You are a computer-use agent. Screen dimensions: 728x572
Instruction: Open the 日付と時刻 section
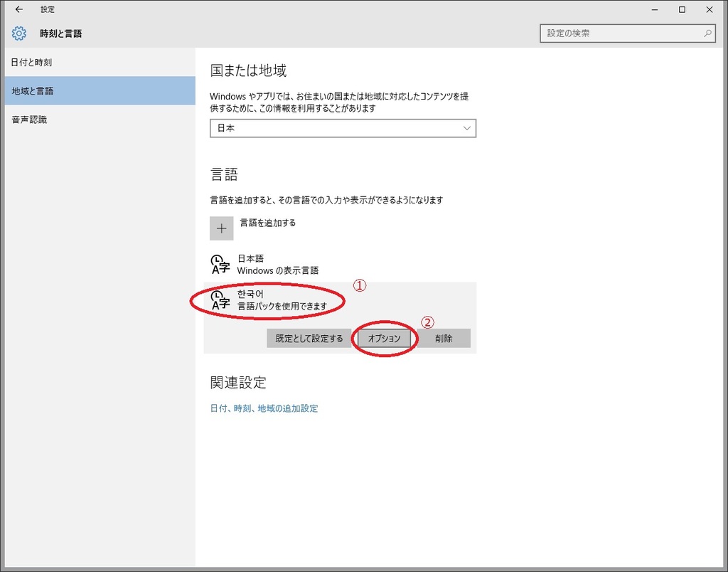pyautogui.click(x=100, y=63)
